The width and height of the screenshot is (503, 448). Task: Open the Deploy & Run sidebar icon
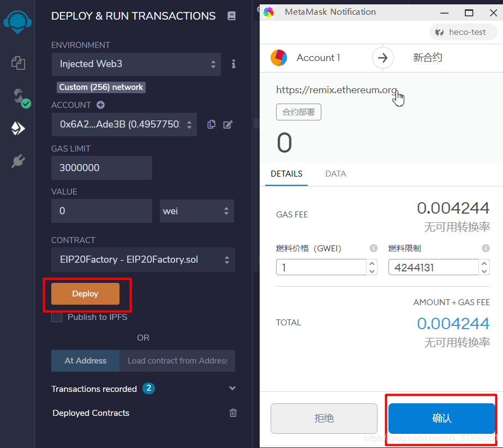click(x=18, y=129)
